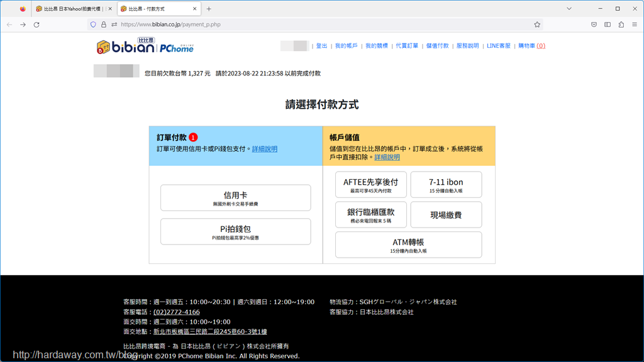Click the padlock site security icon

[104, 25]
